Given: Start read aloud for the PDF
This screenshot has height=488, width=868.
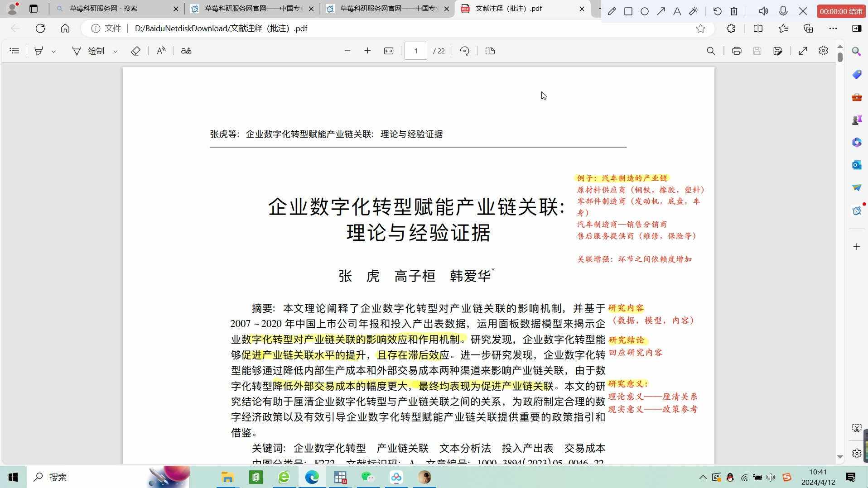Looking at the screenshot, I should click(162, 51).
